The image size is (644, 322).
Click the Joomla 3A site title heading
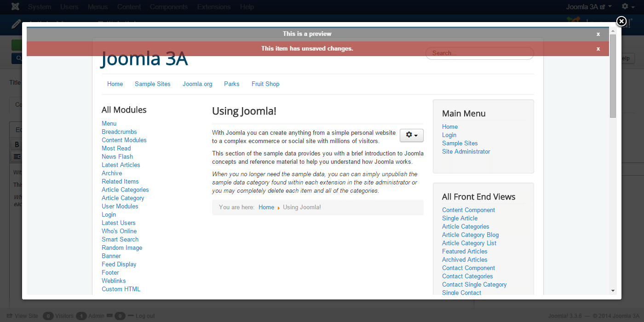(x=144, y=59)
